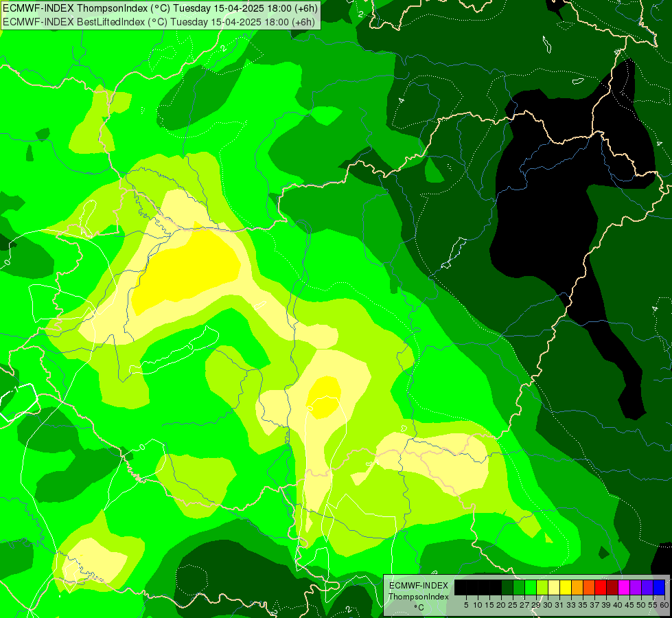Click the legend scale value '27'
672x618 pixels.
pos(524,605)
